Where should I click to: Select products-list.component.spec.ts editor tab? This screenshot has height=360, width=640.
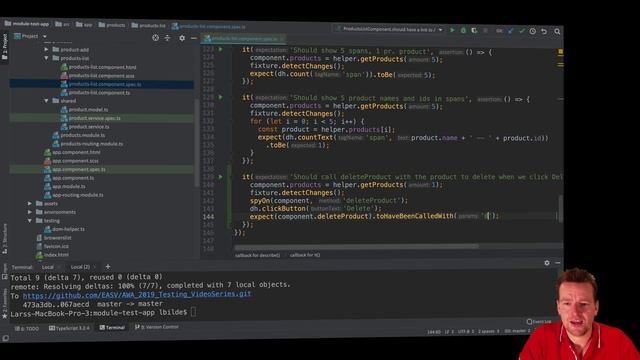coord(244,39)
